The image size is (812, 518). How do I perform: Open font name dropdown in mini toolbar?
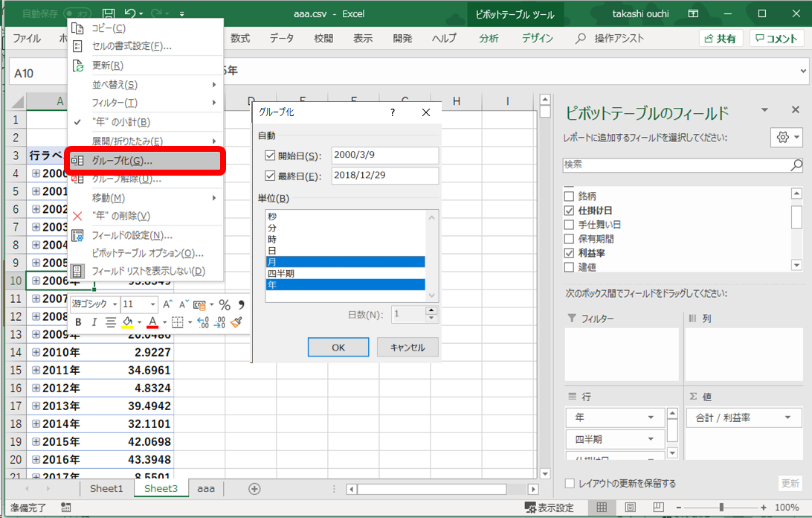pyautogui.click(x=115, y=304)
